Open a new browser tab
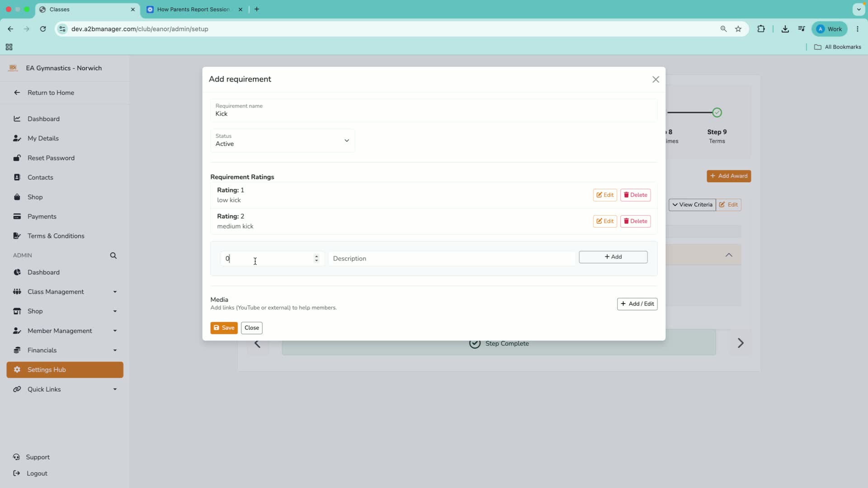This screenshot has height=488, width=868. pyautogui.click(x=257, y=9)
